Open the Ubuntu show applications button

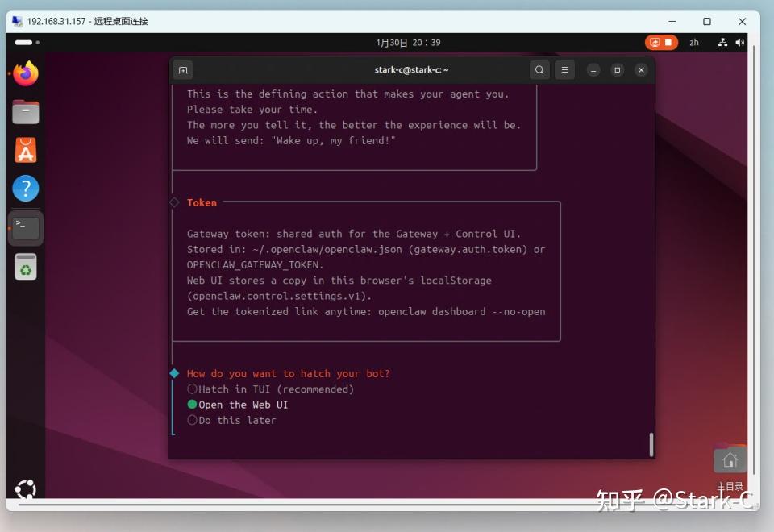point(26,488)
